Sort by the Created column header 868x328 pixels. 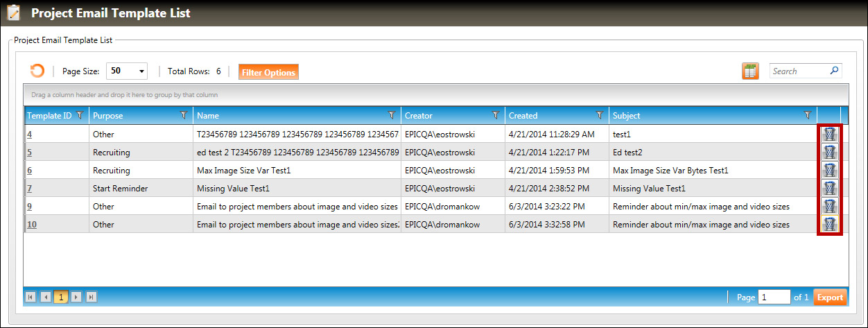click(523, 116)
